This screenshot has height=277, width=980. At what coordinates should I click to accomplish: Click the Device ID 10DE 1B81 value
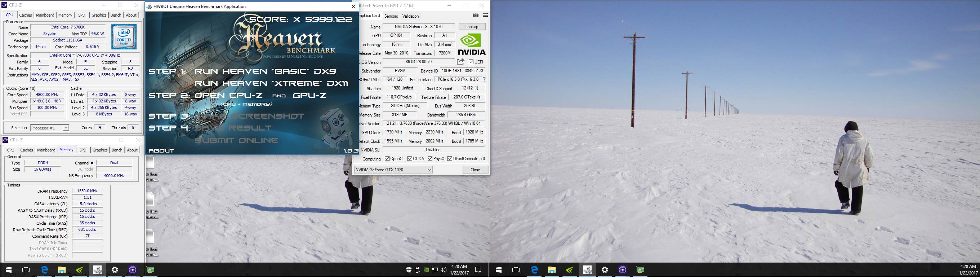point(462,70)
